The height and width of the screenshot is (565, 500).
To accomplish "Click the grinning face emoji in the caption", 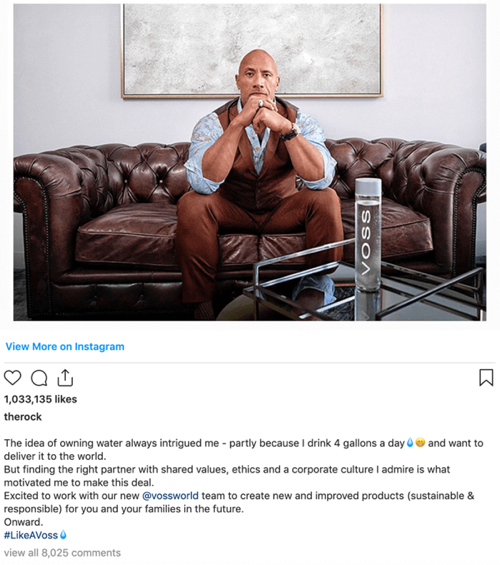I will 420,442.
